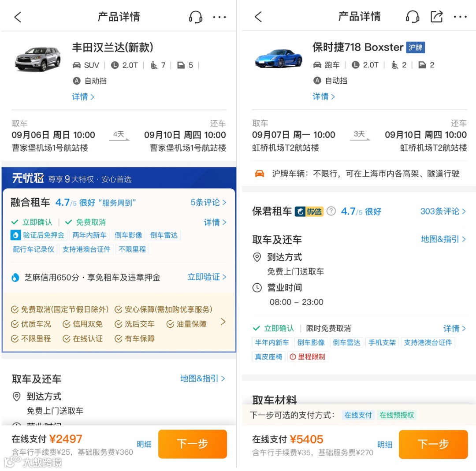Open Toyota Highlander 详情 link
Screen dimensions: 476x471
(83, 97)
